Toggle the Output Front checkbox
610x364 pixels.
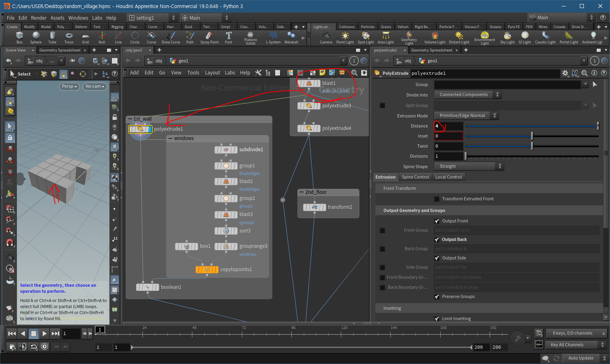(x=437, y=221)
